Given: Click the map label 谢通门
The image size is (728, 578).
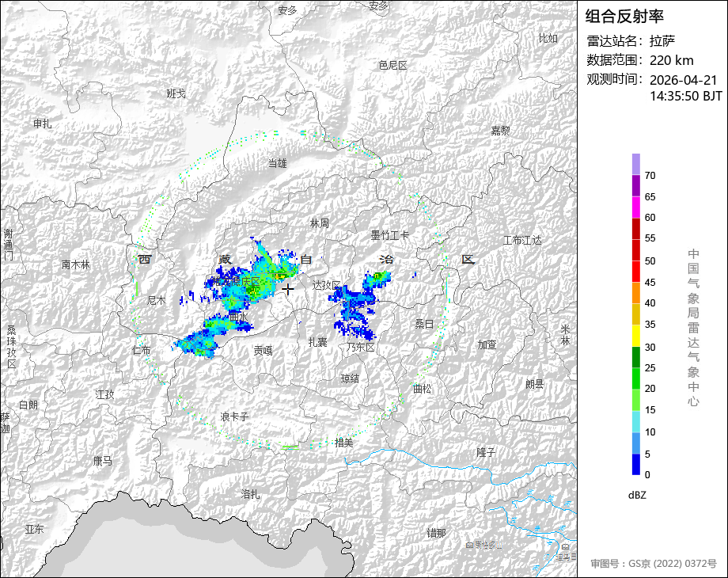Looking at the screenshot, I should (9, 245).
